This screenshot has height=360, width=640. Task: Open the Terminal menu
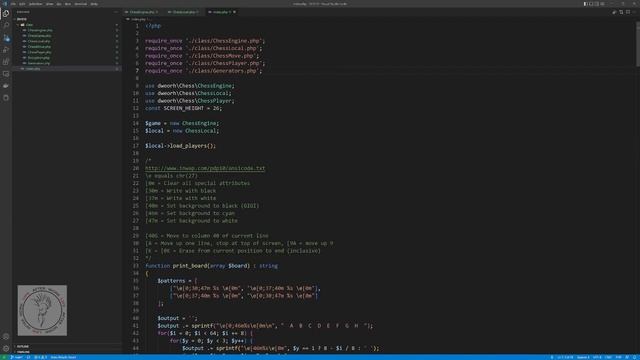80,4
